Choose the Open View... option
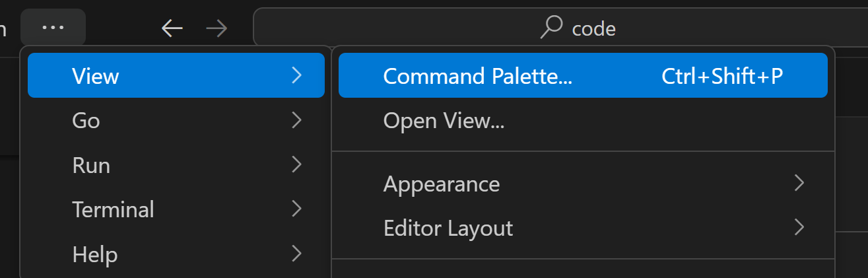The height and width of the screenshot is (278, 868). [x=444, y=121]
